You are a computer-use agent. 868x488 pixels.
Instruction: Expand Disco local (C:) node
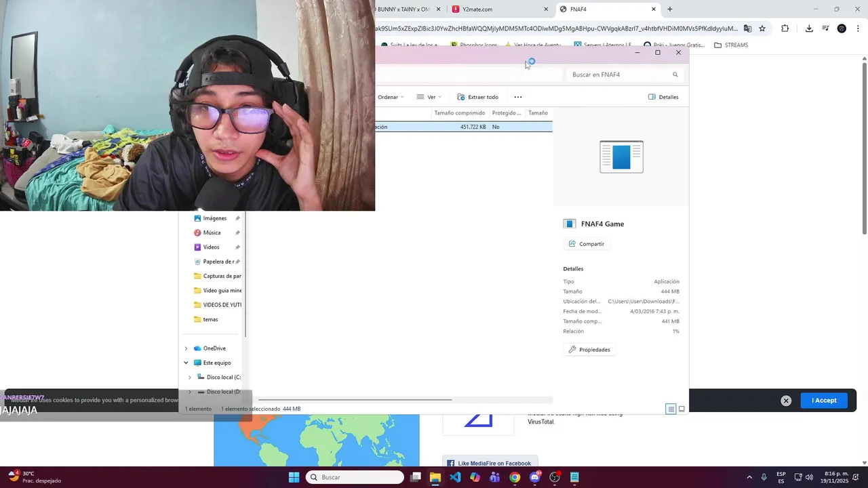189,378
